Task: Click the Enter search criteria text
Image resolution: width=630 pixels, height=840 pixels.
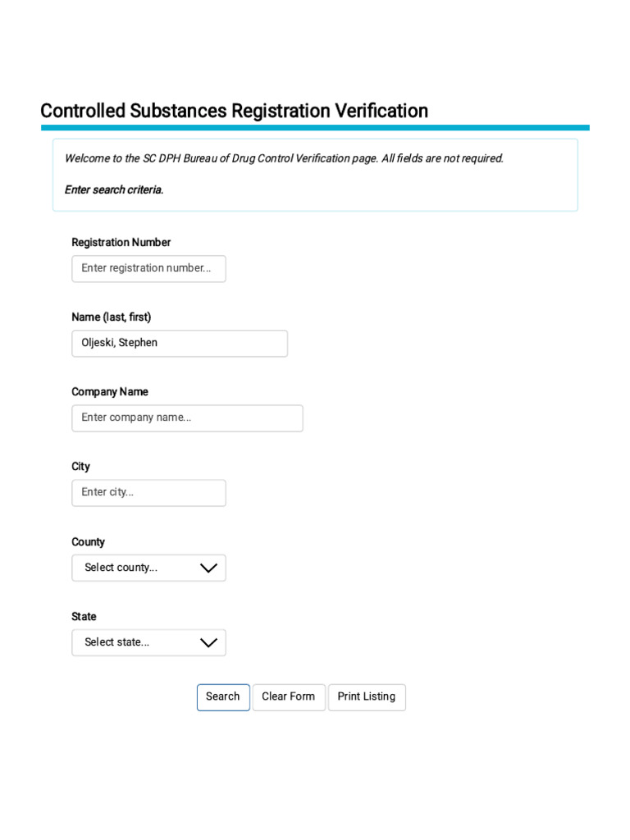Action: 114,189
